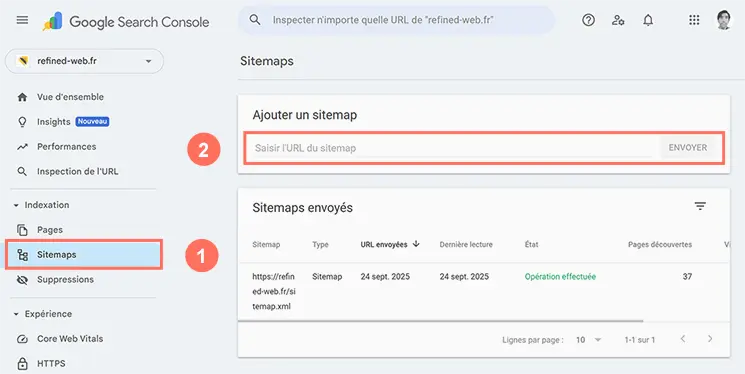Click the magnifier icon beside Inspection de l'URL
Image resolution: width=745 pixels, height=374 pixels.
click(x=22, y=172)
